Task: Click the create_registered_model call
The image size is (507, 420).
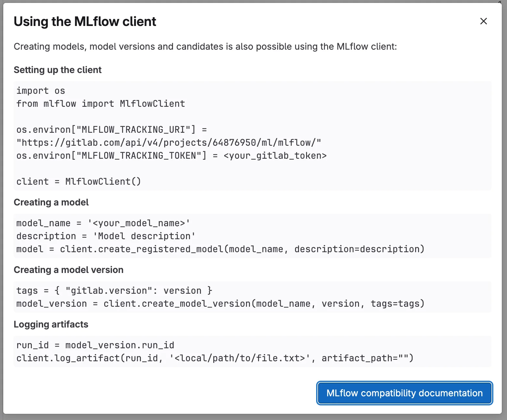Action: coord(220,249)
